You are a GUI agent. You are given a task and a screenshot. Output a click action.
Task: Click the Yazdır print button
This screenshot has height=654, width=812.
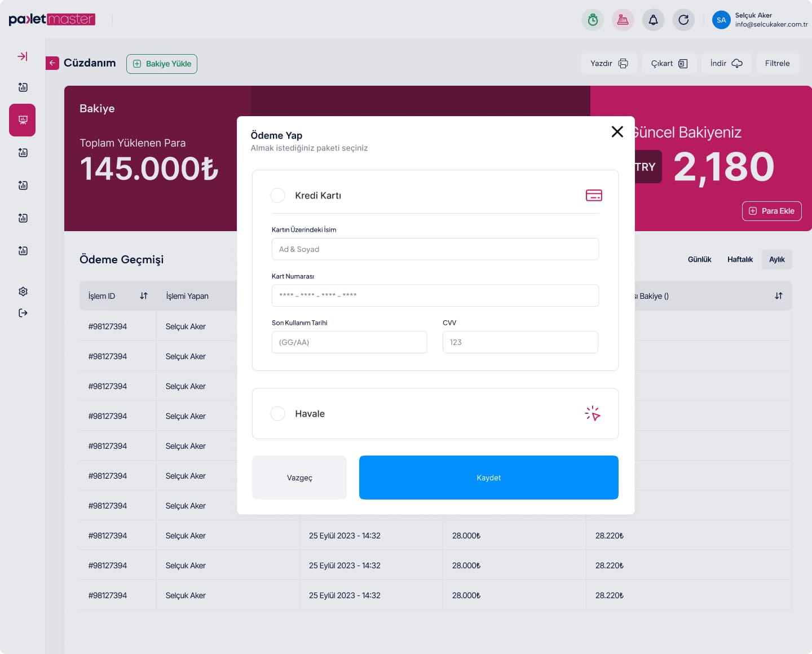tap(609, 63)
